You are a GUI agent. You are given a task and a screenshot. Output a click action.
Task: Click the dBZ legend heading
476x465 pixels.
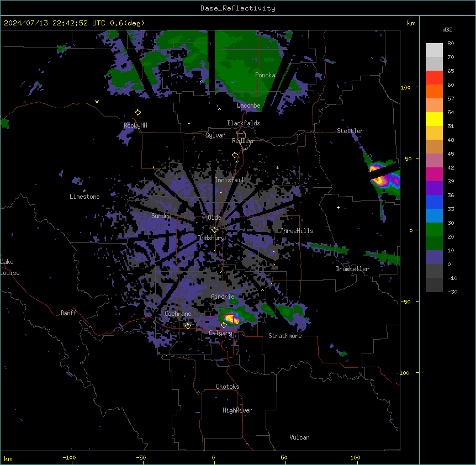447,29
